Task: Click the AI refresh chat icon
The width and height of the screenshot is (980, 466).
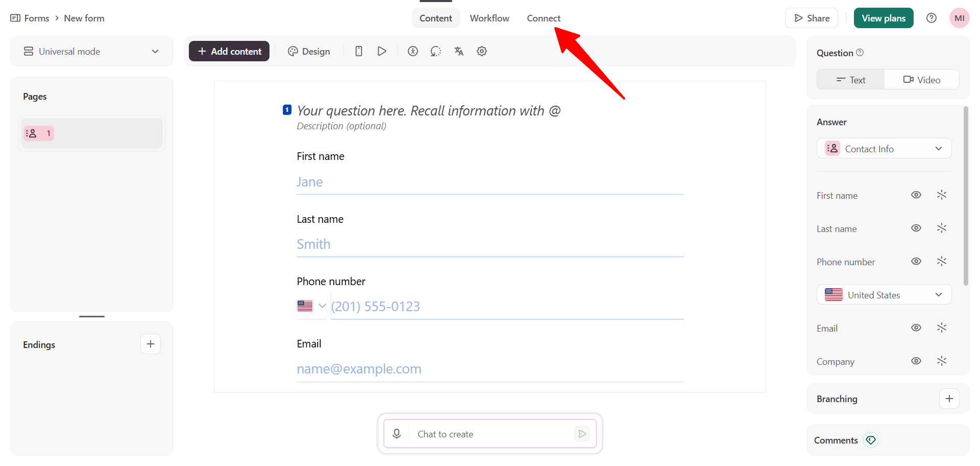Action: click(435, 51)
